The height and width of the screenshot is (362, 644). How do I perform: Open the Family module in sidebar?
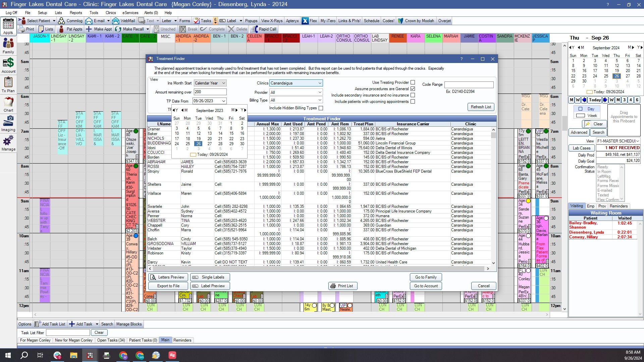[x=8, y=46]
